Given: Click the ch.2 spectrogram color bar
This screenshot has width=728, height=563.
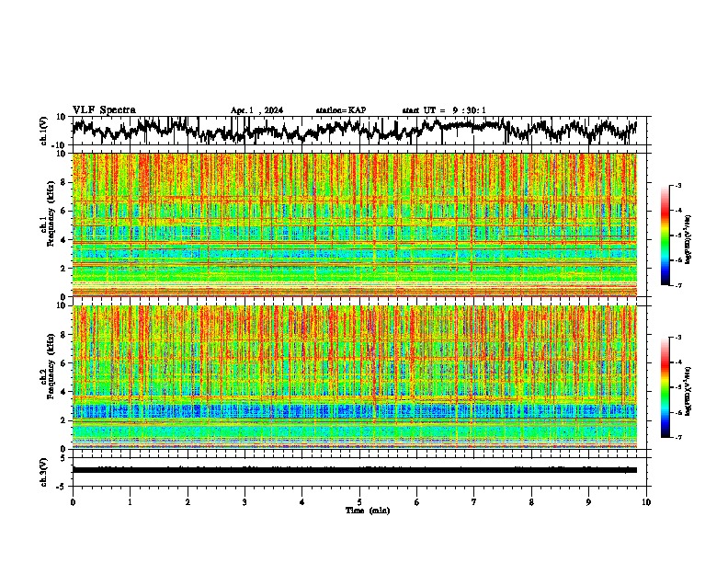Looking at the screenshot, I should [665, 387].
